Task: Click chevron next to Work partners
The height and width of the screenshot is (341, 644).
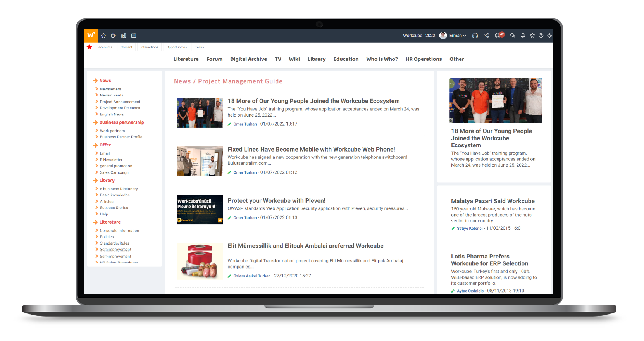Action: pyautogui.click(x=96, y=131)
